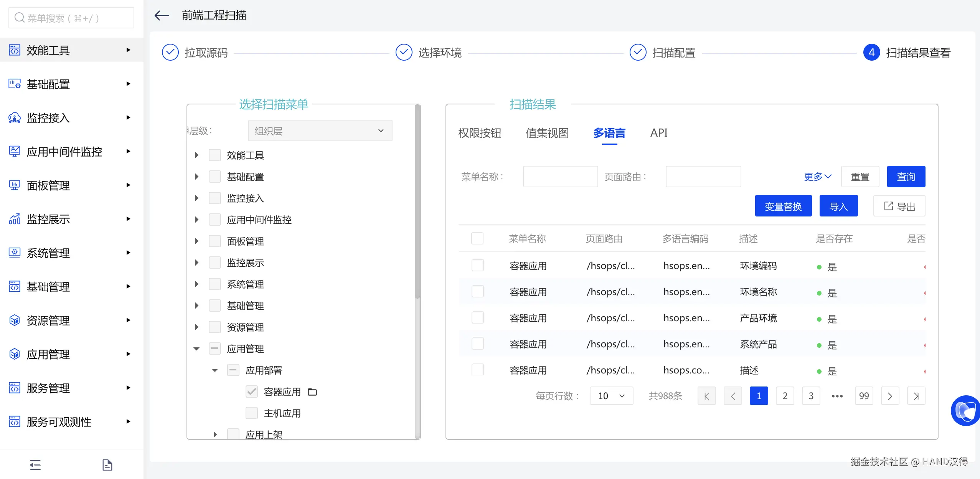This screenshot has width=980, height=479.
Task: Click the 资源管理 cube icon in sidebar
Action: [15, 320]
